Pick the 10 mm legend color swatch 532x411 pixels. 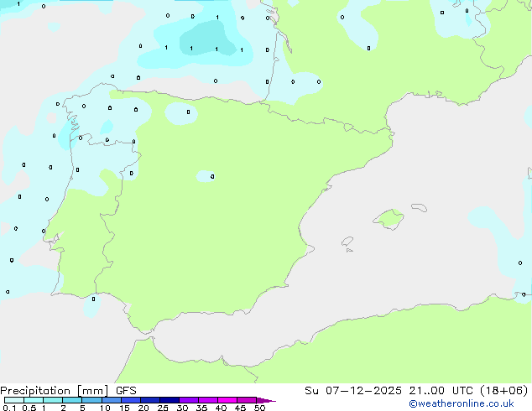(x=112, y=400)
